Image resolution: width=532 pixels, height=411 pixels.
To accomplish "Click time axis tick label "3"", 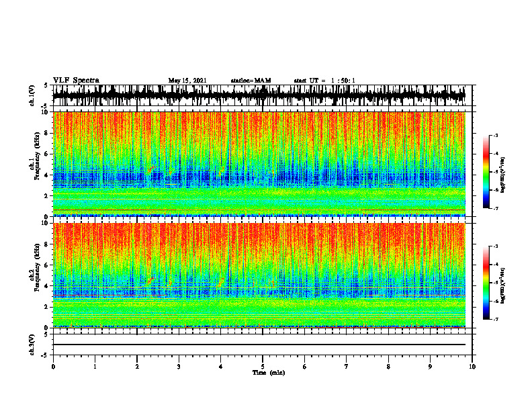I will pos(179,367).
